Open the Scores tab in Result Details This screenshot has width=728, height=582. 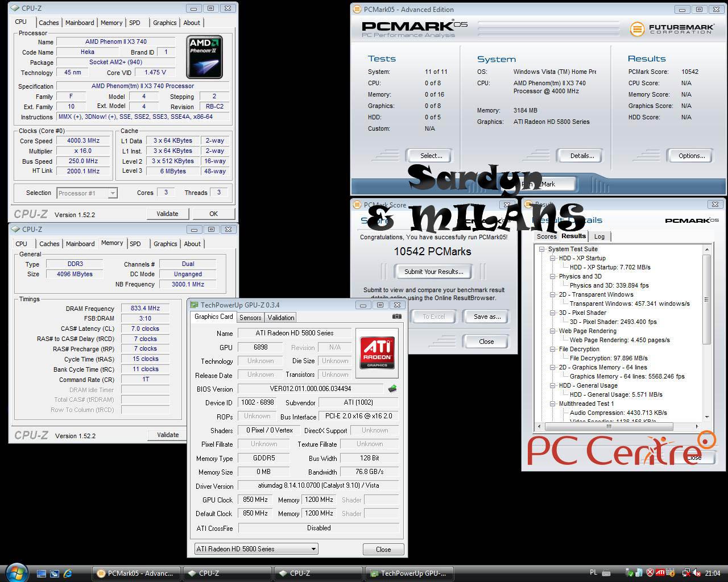click(x=547, y=236)
